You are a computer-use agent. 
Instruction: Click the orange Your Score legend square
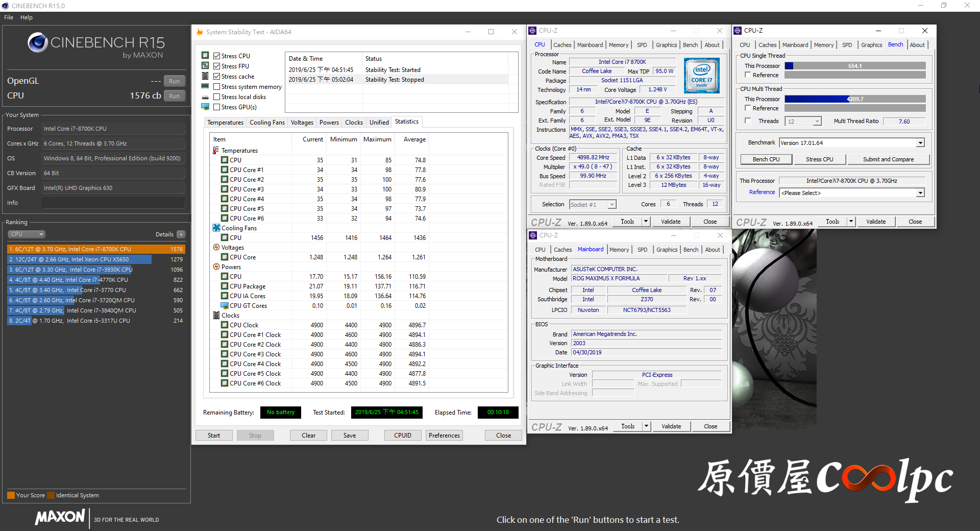pos(11,495)
